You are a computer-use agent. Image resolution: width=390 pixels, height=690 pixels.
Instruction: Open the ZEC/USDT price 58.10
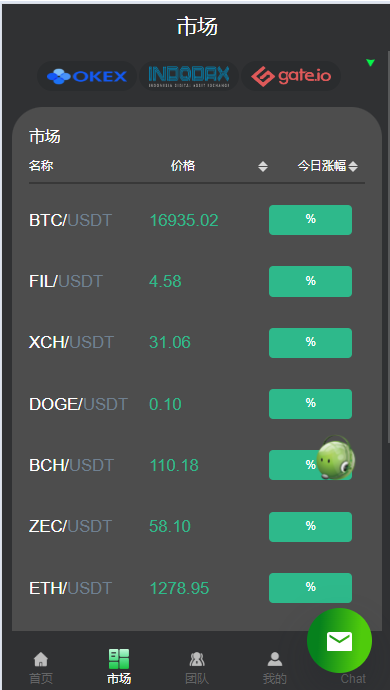[x=170, y=526]
